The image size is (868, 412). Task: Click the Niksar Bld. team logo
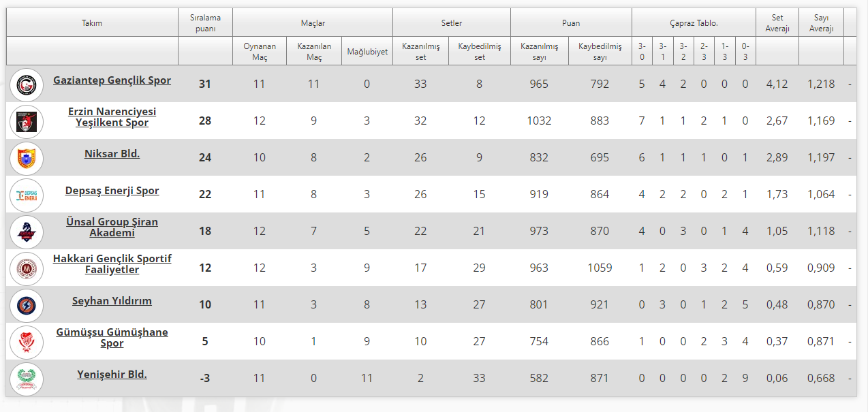(27, 158)
